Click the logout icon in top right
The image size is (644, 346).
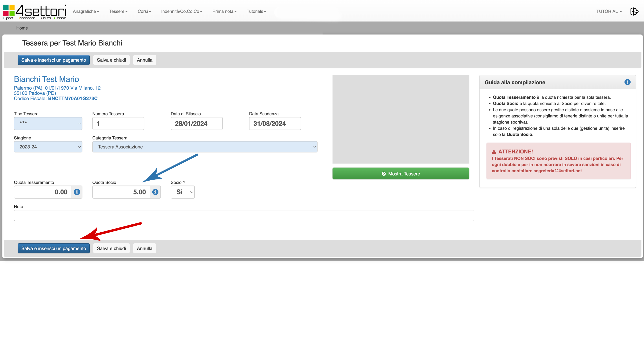click(634, 12)
